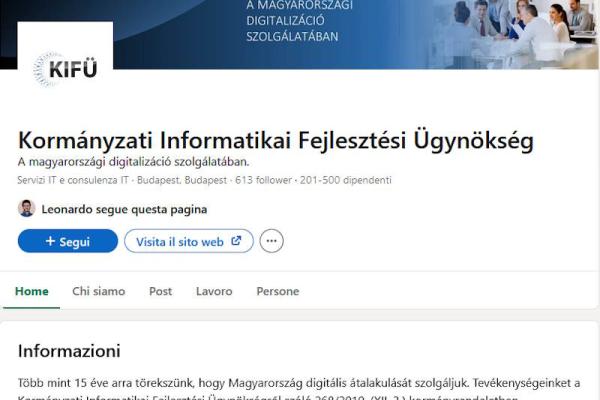
Task: Click the 'Budapest, Budapest' location text
Action: coord(182,180)
